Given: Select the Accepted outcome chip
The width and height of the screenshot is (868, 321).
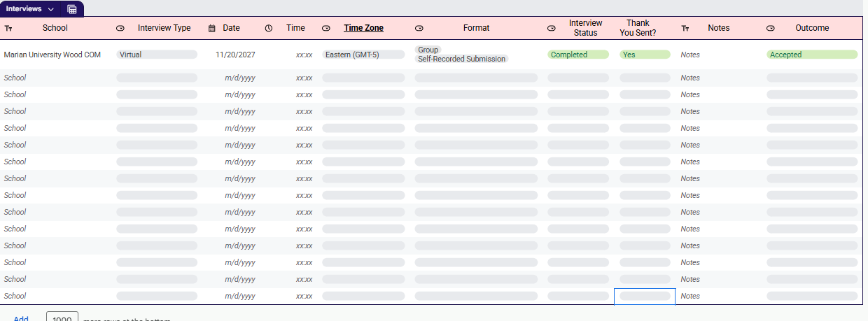Looking at the screenshot, I should [x=811, y=55].
